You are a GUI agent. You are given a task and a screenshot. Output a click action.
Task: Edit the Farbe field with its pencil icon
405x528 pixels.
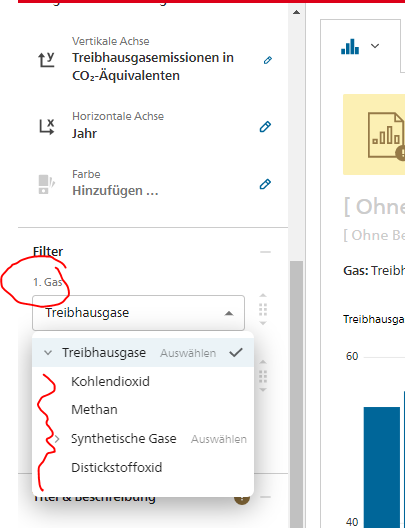coord(265,184)
